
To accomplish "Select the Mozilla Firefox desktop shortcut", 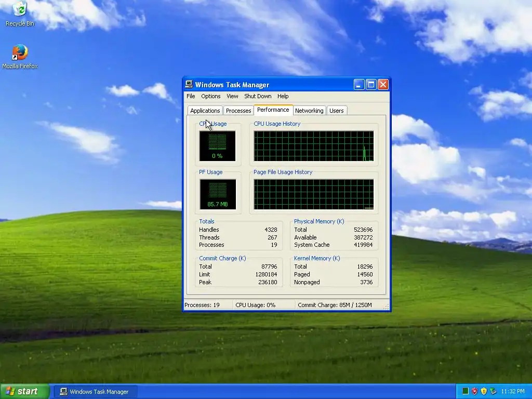I will 20,56.
